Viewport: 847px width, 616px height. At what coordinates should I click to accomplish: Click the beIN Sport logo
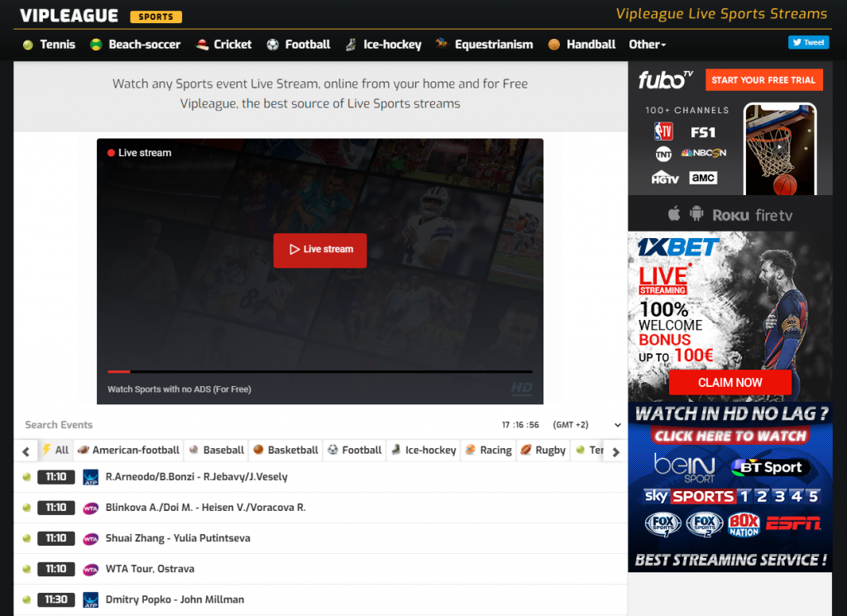click(684, 467)
